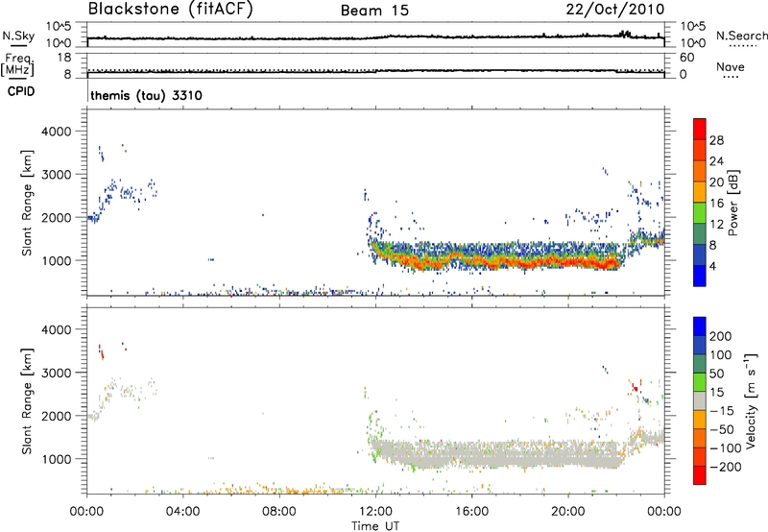Click the '08:00' time tick label
Image resolution: width=768 pixels, height=532 pixels.
[x=279, y=512]
